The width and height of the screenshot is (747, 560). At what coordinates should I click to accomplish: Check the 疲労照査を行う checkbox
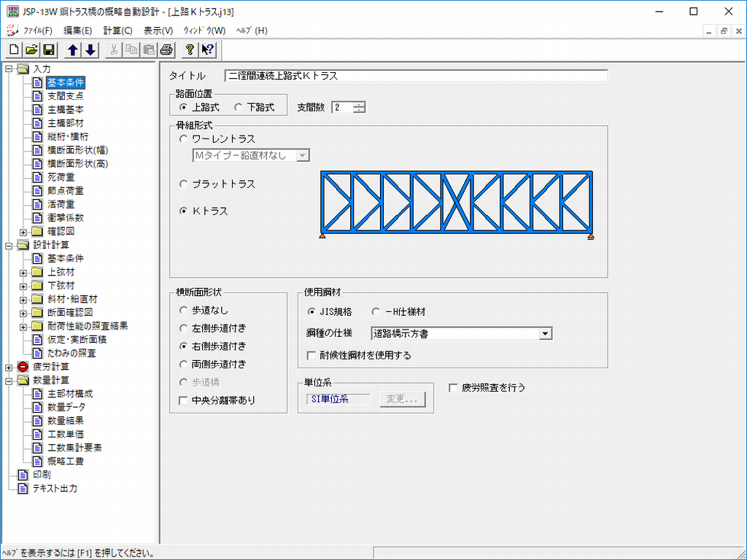click(453, 388)
